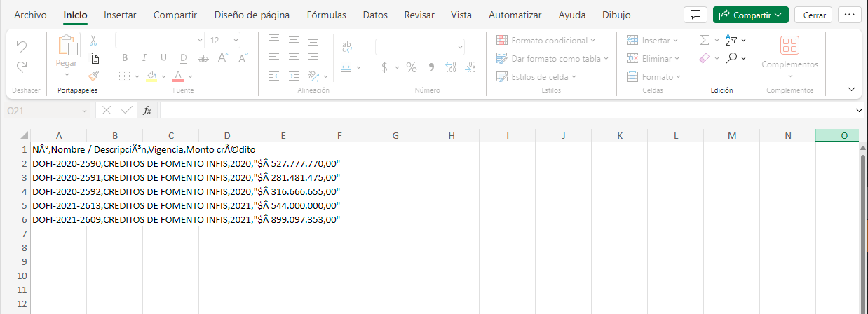Apply the comma thousands style
This screenshot has width=868, height=314.
[x=430, y=67]
